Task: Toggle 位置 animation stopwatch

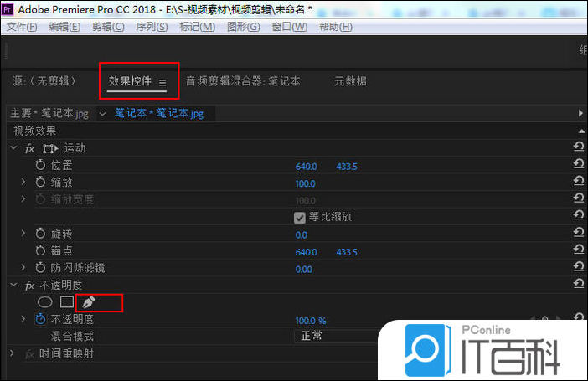Action: (x=40, y=165)
